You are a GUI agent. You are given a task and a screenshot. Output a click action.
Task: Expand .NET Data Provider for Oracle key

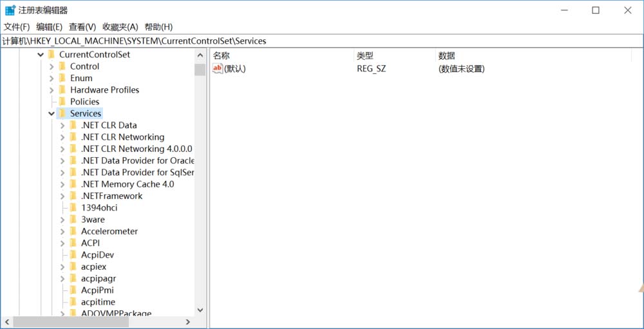point(62,160)
